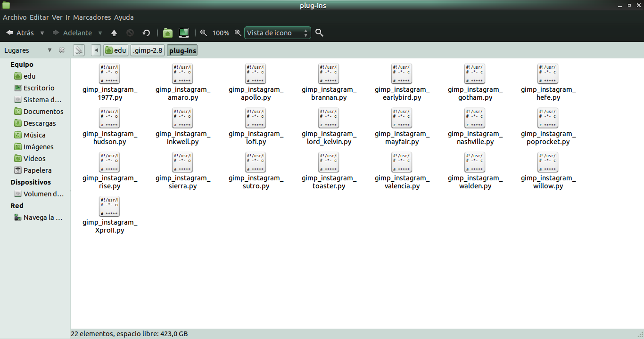Select the gimp_instagram_XproII.py file icon

click(x=109, y=207)
